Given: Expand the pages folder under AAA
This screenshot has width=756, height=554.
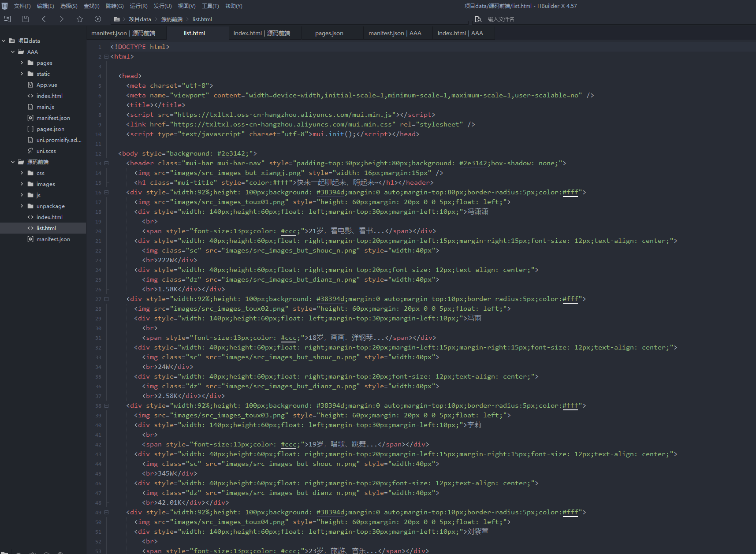Looking at the screenshot, I should tap(22, 63).
